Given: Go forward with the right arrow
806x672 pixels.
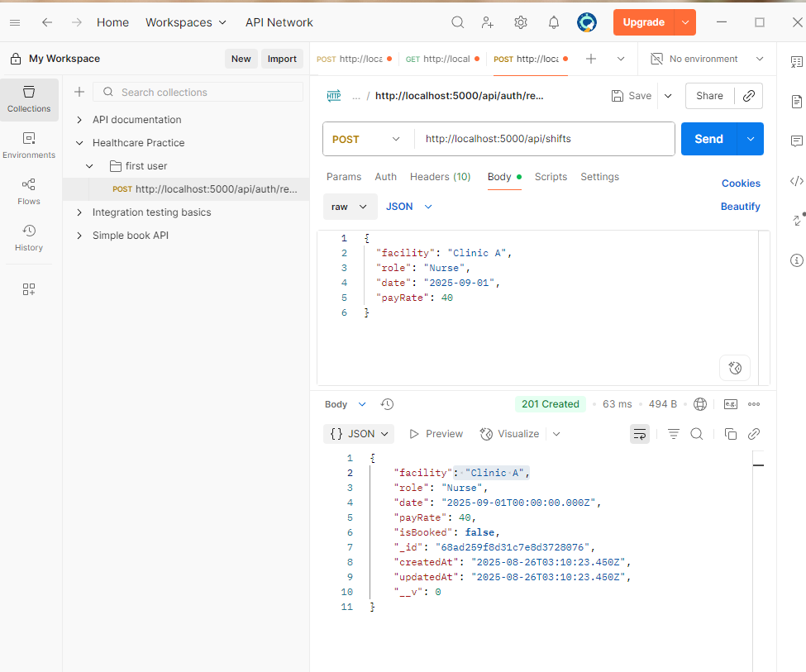Looking at the screenshot, I should 77,22.
